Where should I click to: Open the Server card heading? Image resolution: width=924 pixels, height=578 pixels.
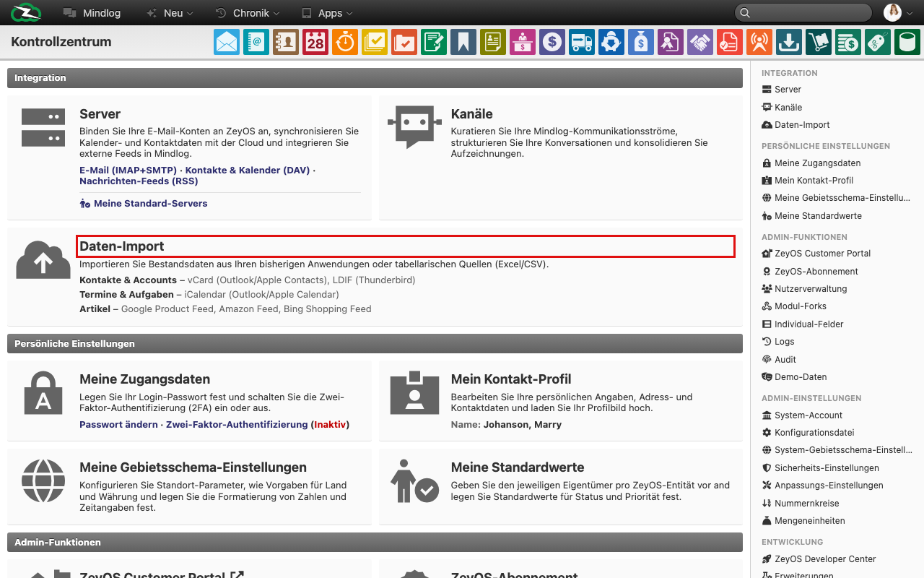pos(100,114)
